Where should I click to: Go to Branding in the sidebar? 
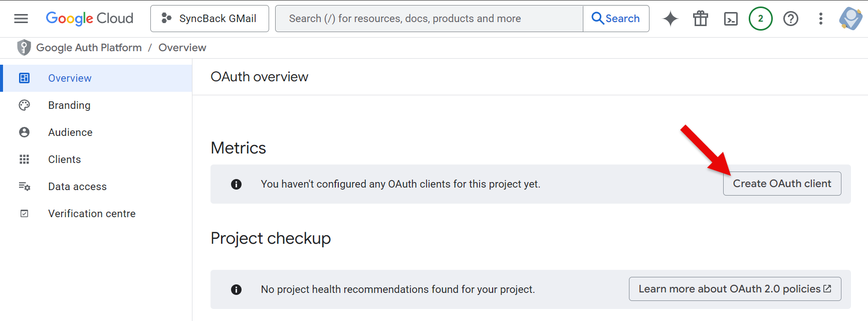[x=69, y=105]
